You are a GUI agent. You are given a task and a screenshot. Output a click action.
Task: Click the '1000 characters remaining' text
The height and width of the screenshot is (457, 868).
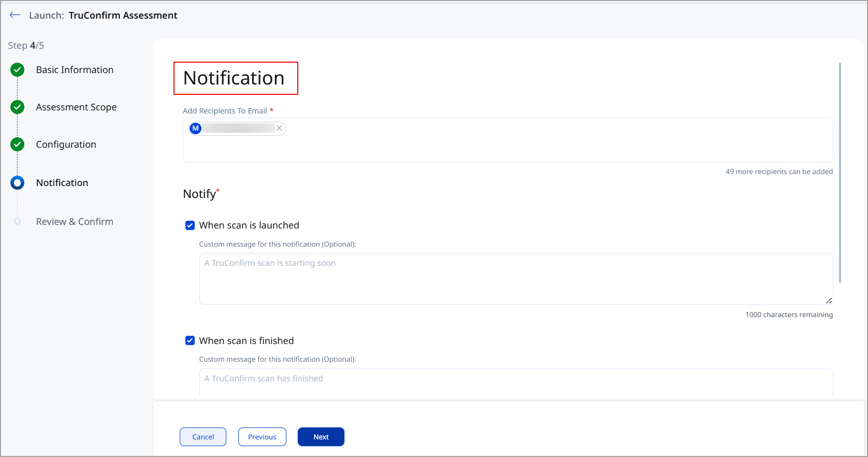[x=789, y=315]
